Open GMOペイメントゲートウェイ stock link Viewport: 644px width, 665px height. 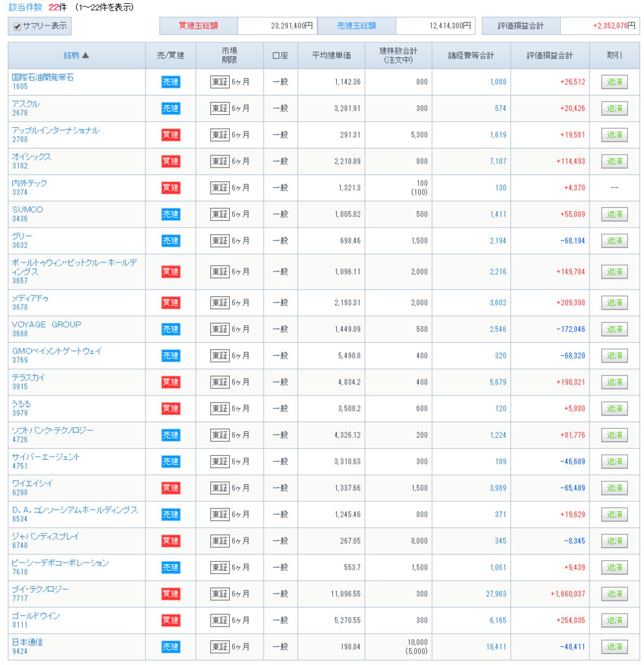tap(57, 351)
